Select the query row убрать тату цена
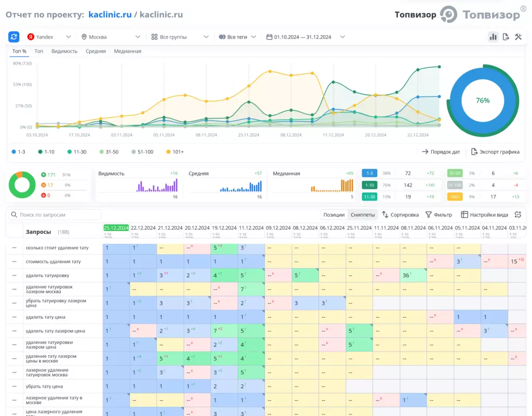Viewport: 532px width, 416px height. [x=44, y=386]
